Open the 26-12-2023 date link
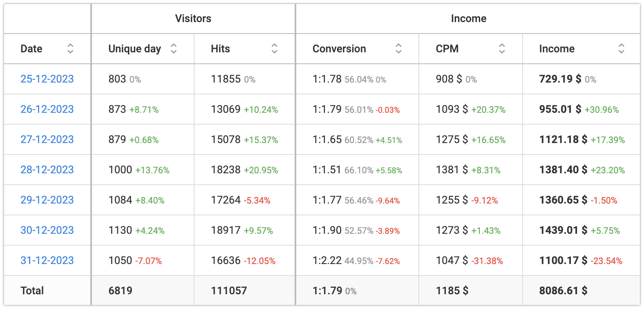 pos(47,109)
